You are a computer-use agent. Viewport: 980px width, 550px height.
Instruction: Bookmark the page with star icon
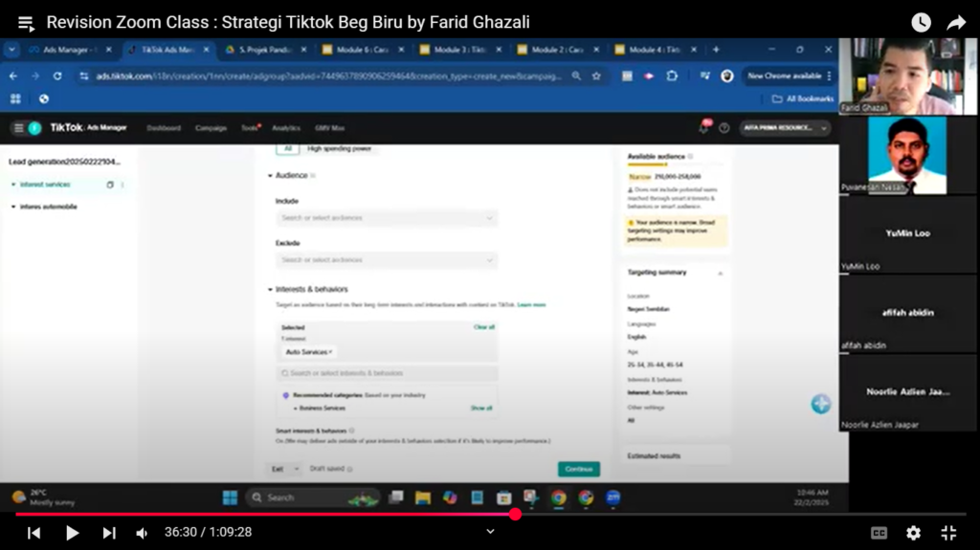[x=596, y=77]
